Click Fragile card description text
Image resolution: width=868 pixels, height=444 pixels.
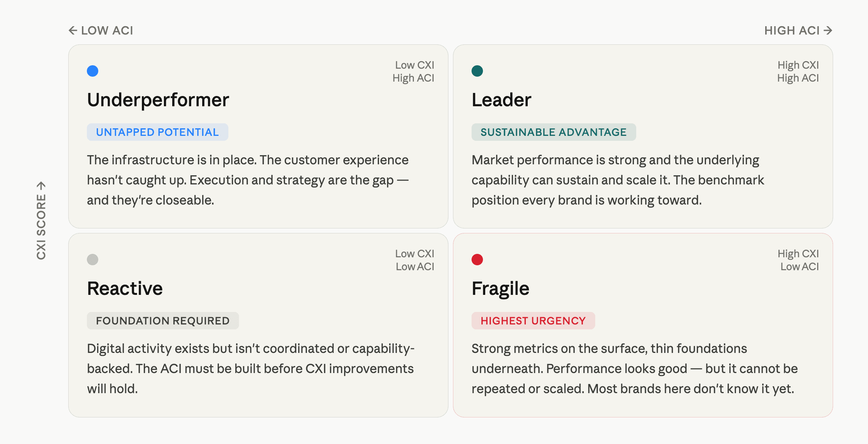634,368
